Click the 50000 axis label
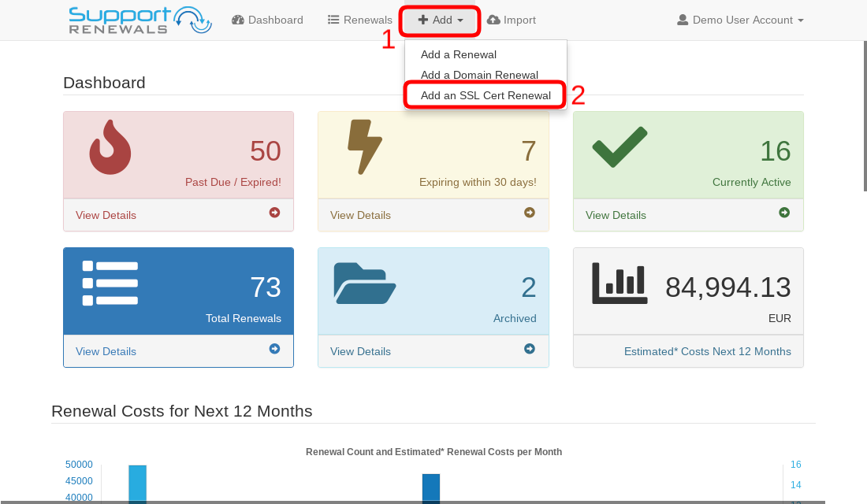Screen dimensions: 867x504 [79, 465]
